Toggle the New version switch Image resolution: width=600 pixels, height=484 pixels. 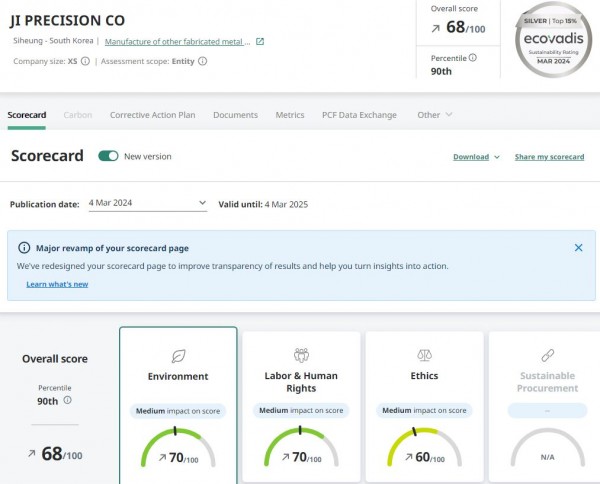pos(108,156)
